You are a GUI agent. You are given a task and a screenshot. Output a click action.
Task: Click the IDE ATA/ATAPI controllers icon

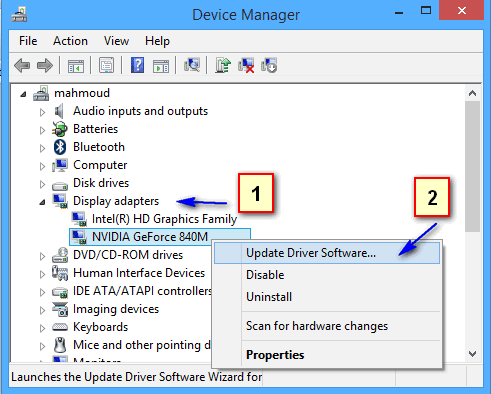pos(60,292)
